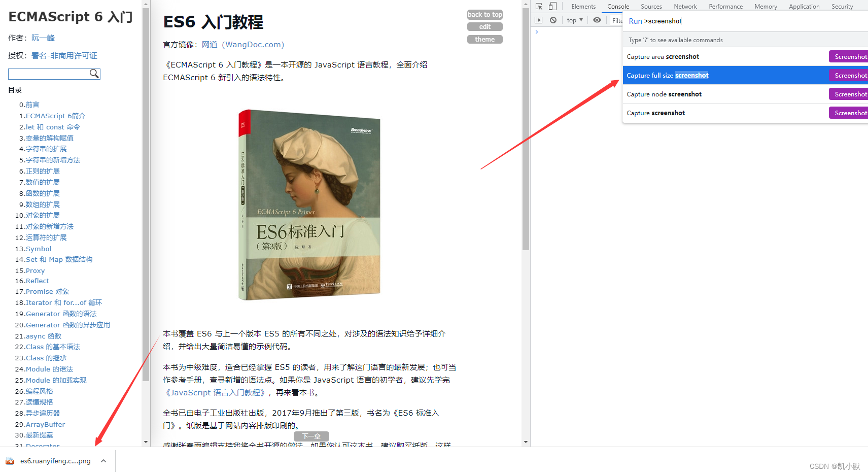This screenshot has height=475, width=868.
Task: Click the inspect element picker icon
Action: tap(539, 7)
